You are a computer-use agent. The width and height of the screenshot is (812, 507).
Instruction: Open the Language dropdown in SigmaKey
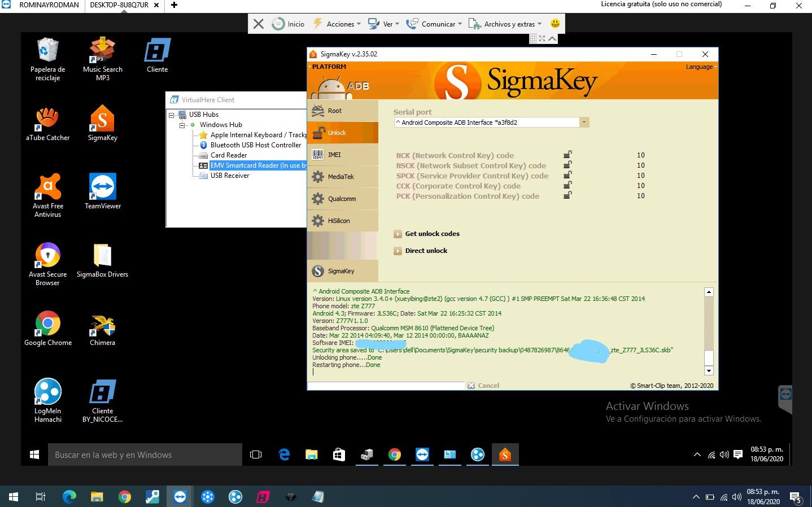pyautogui.click(x=701, y=67)
